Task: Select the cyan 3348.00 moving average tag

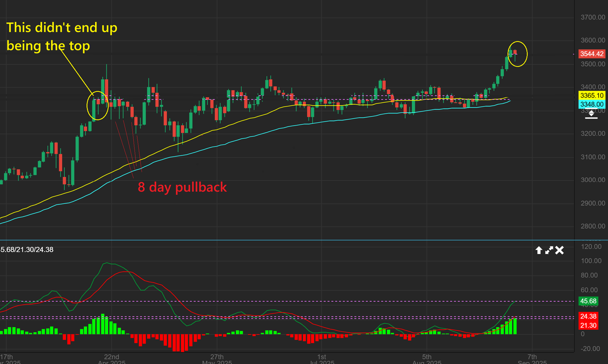Action: (x=592, y=104)
